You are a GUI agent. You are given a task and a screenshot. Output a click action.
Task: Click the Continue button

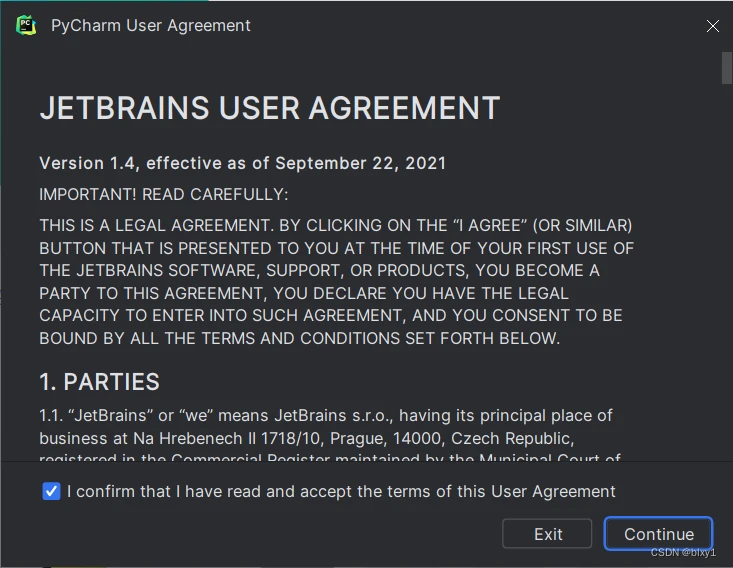658,533
